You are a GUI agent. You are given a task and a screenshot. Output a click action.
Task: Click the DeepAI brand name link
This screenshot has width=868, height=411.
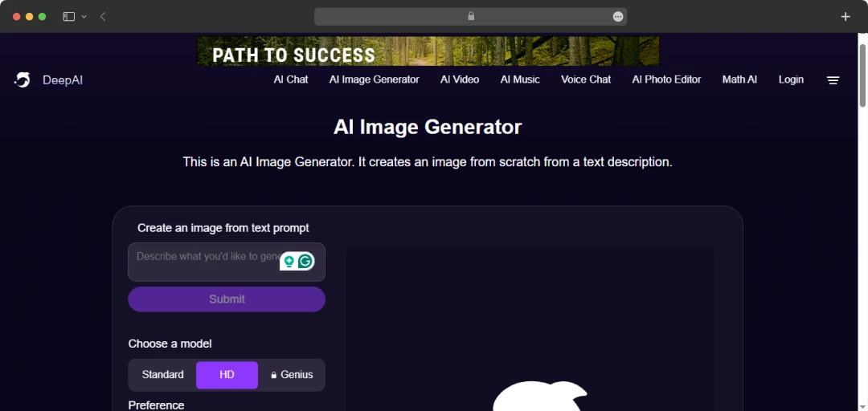coord(63,80)
